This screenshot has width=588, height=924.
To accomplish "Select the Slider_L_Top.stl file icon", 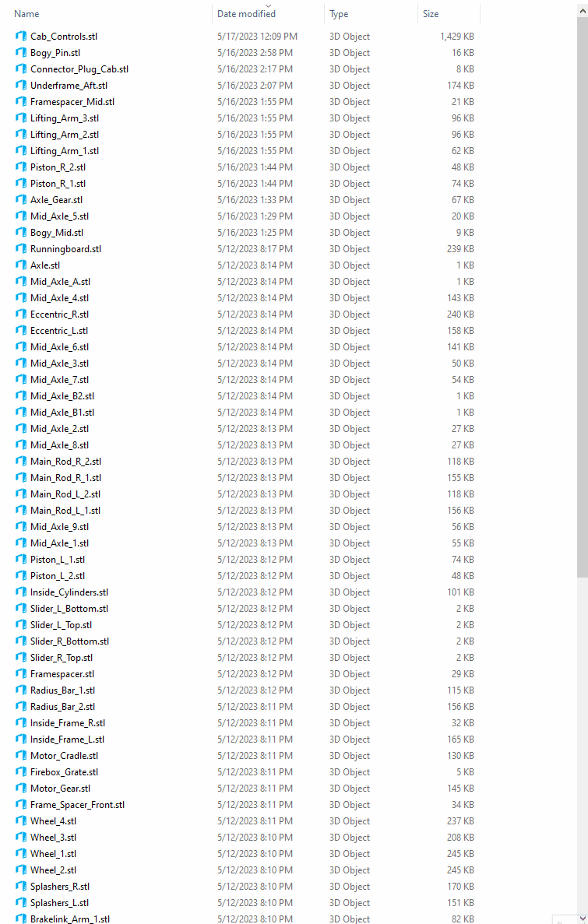I will point(21,624).
